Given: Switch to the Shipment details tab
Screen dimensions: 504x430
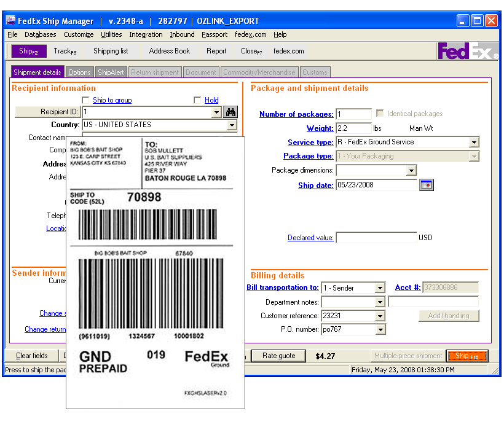Looking at the screenshot, I should 37,72.
